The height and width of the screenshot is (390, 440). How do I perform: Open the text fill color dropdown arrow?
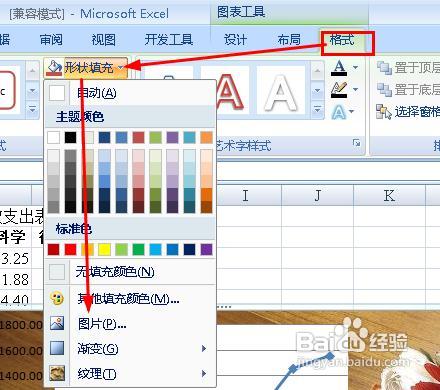click(355, 68)
